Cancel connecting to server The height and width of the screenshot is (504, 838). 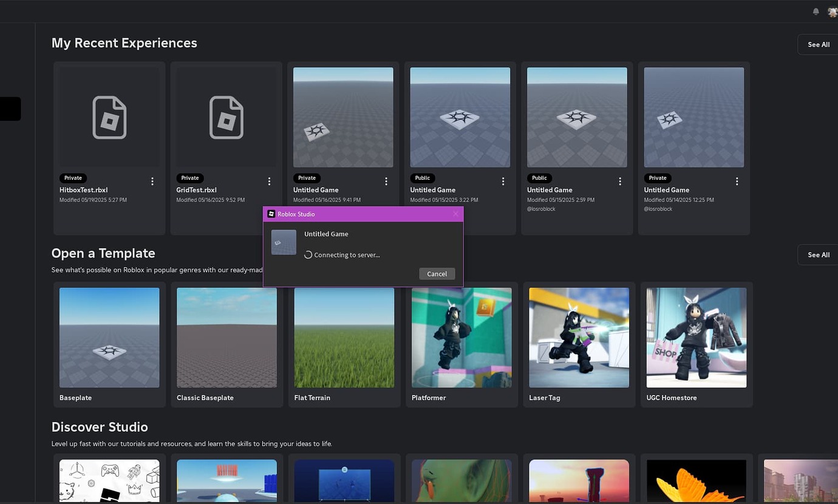coord(437,274)
